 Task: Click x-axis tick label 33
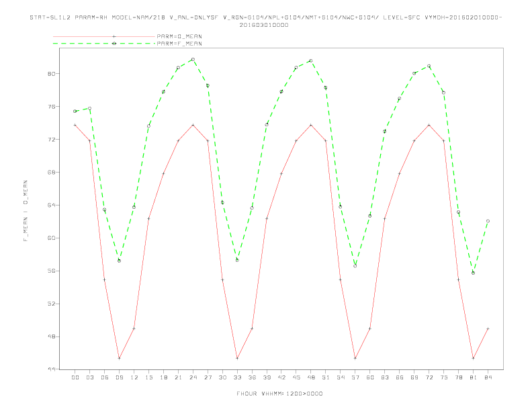point(237,377)
